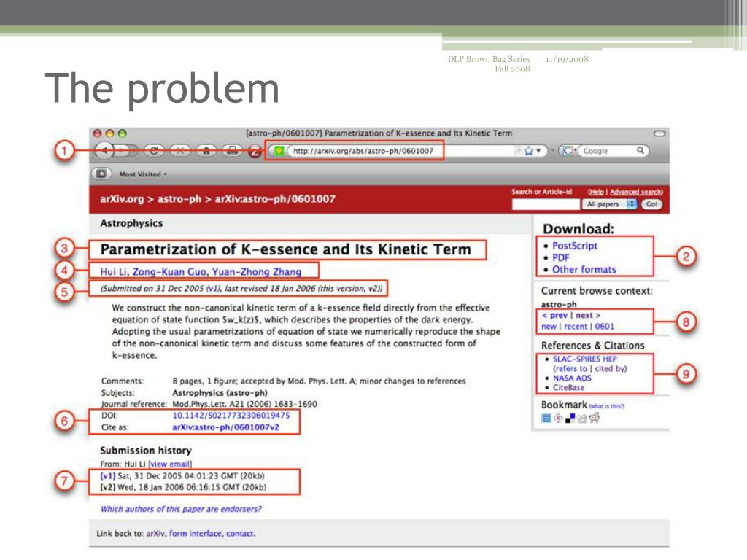Open the SLAC-SPIRES HEP link

coord(584,359)
